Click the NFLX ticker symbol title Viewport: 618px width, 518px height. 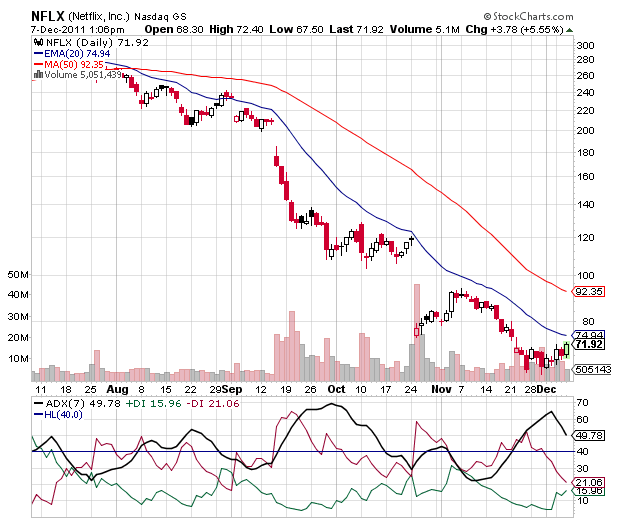pos(47,16)
